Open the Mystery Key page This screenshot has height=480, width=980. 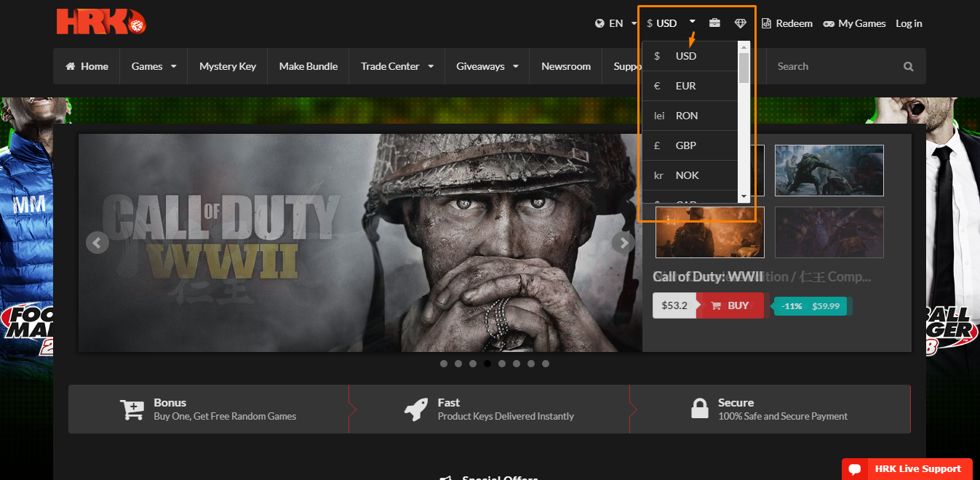(228, 66)
